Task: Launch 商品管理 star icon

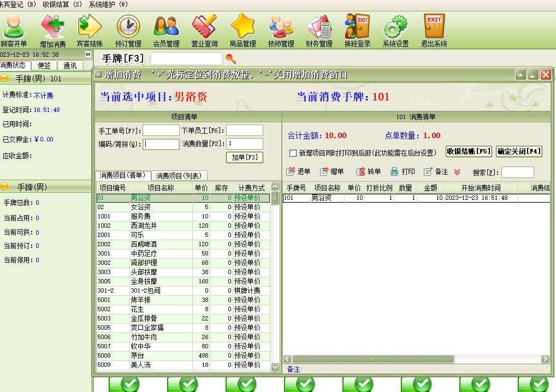Action: 242,26
